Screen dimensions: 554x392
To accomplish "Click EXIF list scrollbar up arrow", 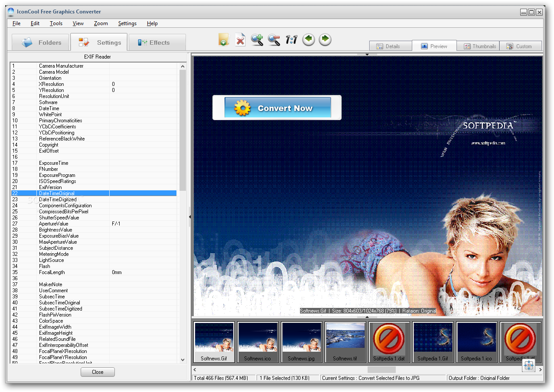I will [182, 66].
